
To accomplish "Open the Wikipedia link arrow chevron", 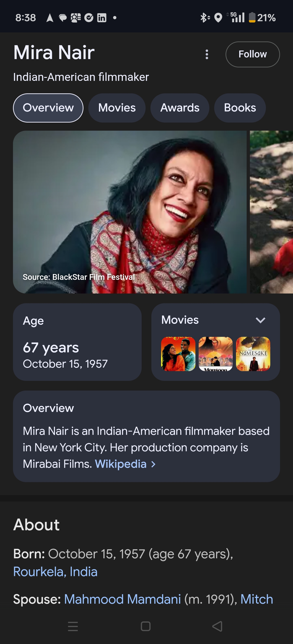I will (153, 464).
